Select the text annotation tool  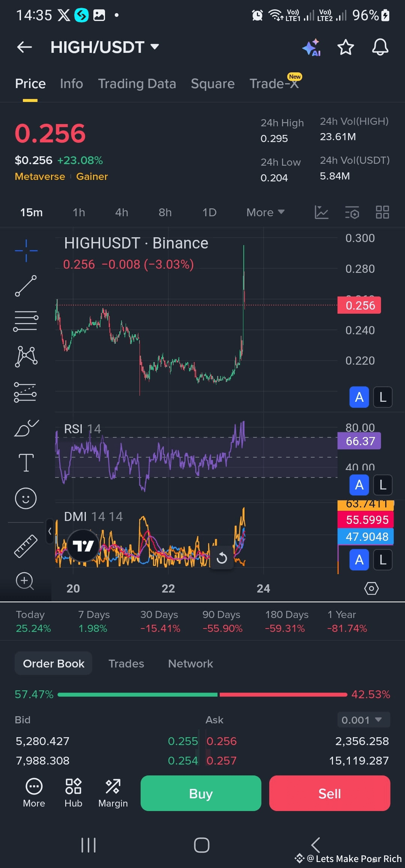pyautogui.click(x=26, y=462)
